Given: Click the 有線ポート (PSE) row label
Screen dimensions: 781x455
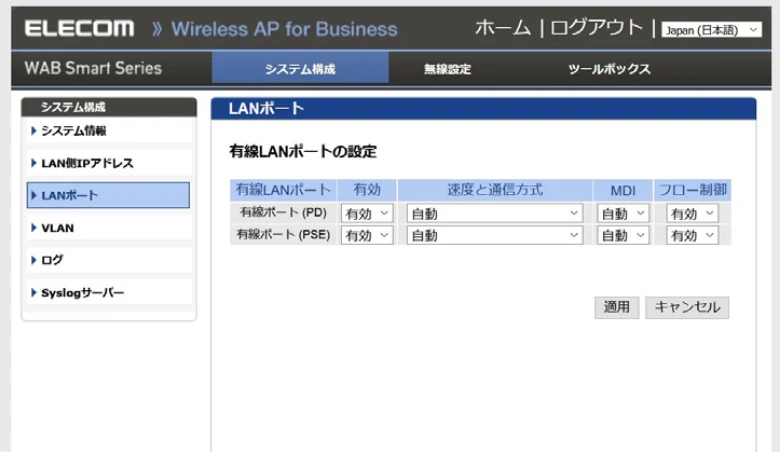Looking at the screenshot, I should click(x=283, y=234).
